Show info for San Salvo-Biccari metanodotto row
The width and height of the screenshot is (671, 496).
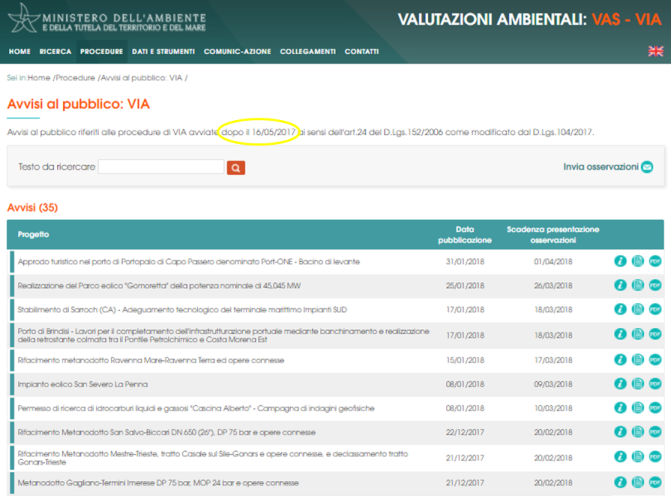pyautogui.click(x=620, y=432)
